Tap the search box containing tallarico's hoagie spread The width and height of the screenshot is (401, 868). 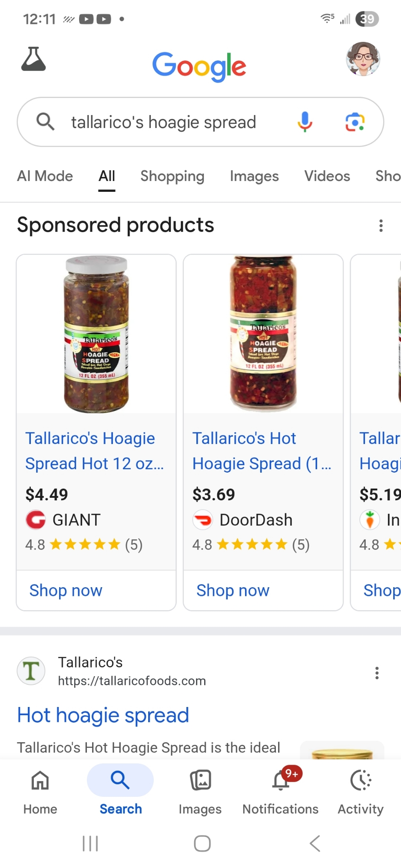click(163, 122)
